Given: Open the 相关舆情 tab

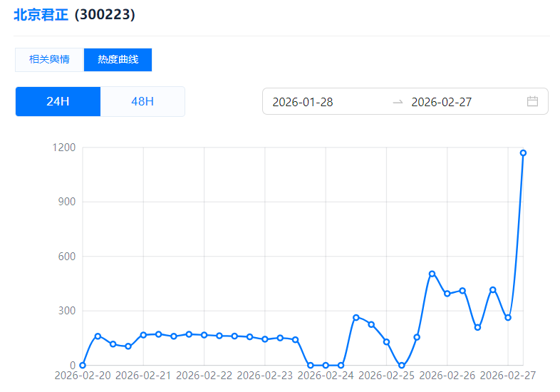Looking at the screenshot, I should coord(49,60).
